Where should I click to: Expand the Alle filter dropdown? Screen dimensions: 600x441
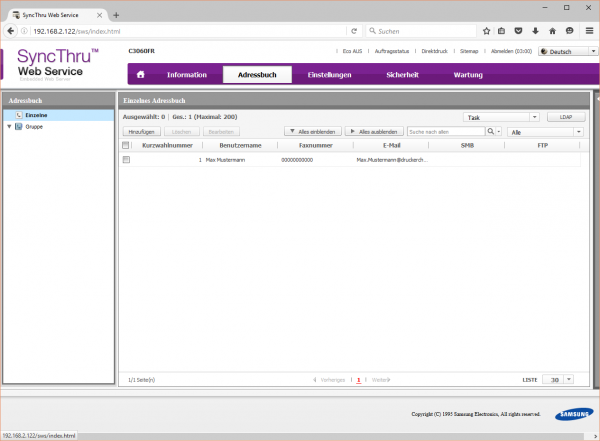click(545, 131)
